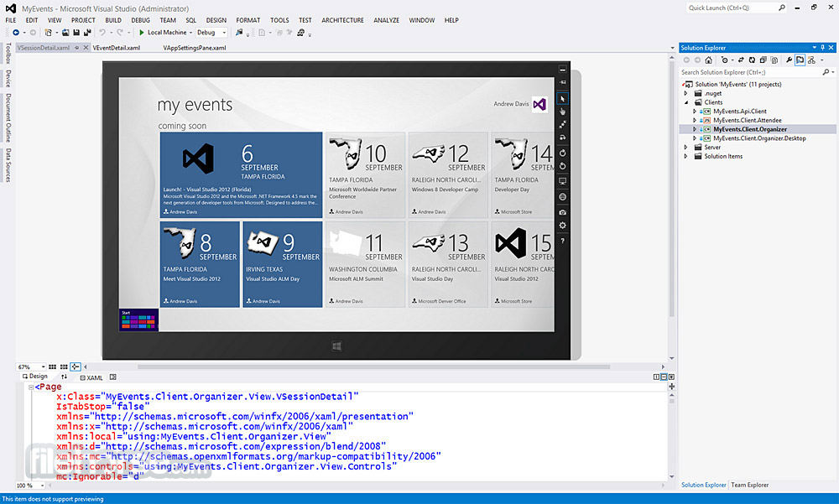Click the Save All icon
Viewport: 839px width, 504px height.
[87, 33]
